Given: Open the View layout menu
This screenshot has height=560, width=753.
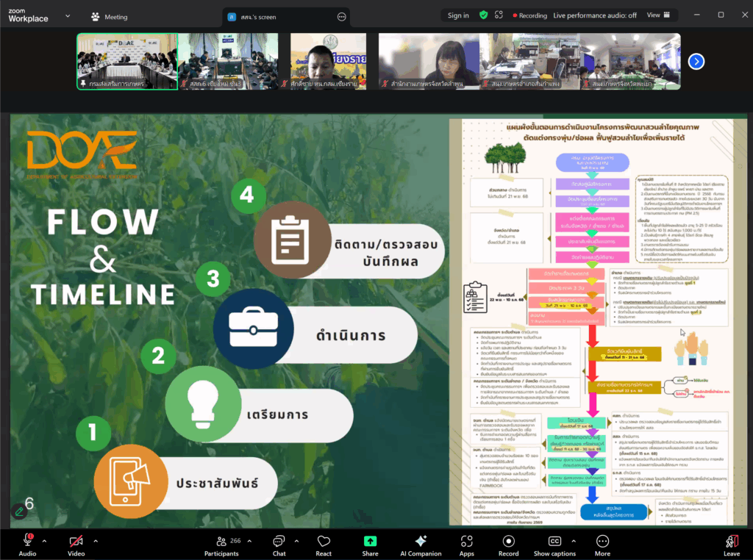Looking at the screenshot, I should tap(657, 15).
